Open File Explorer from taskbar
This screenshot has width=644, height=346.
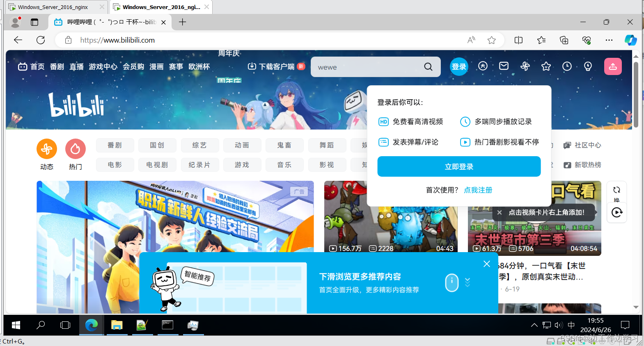[x=117, y=325]
